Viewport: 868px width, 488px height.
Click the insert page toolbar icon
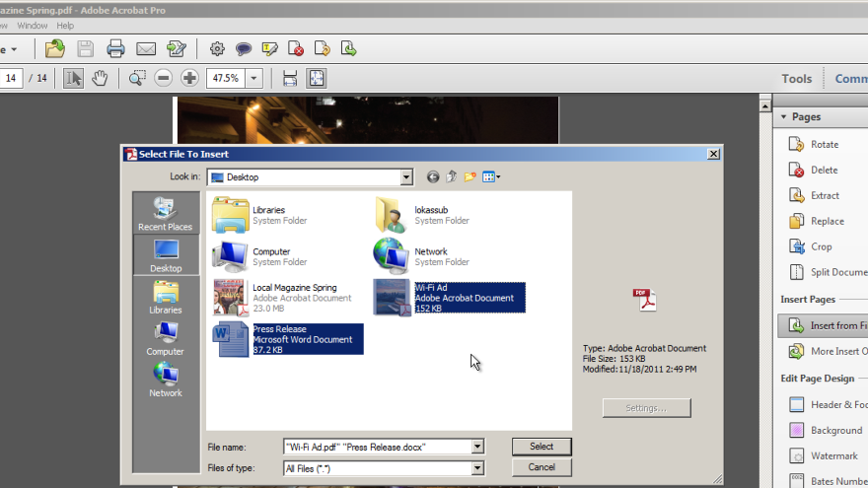tap(349, 48)
